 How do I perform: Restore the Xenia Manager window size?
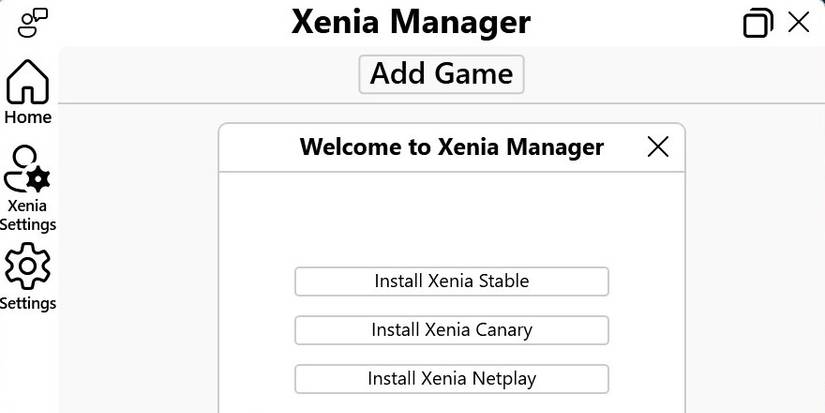click(758, 22)
